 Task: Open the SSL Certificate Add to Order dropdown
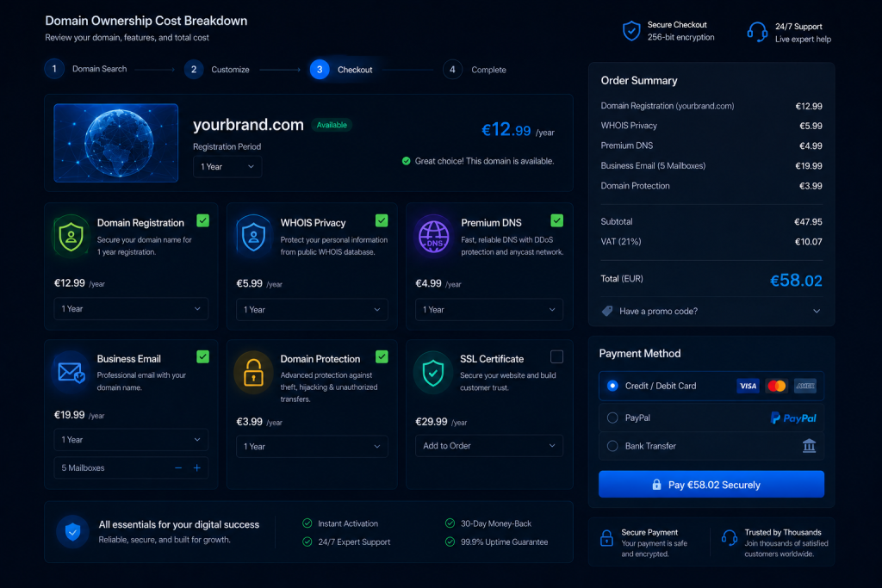489,446
